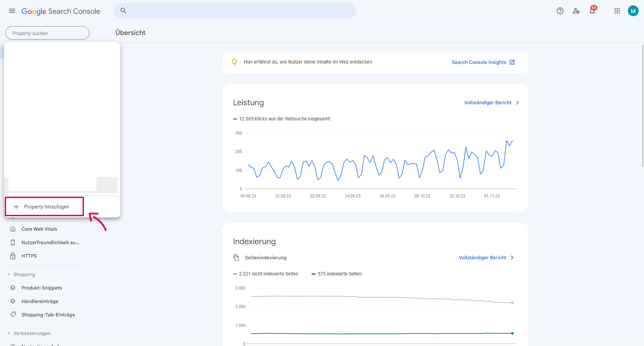Select the HTTPS lock icon in sidebar
This screenshot has width=644, height=346.
point(13,256)
